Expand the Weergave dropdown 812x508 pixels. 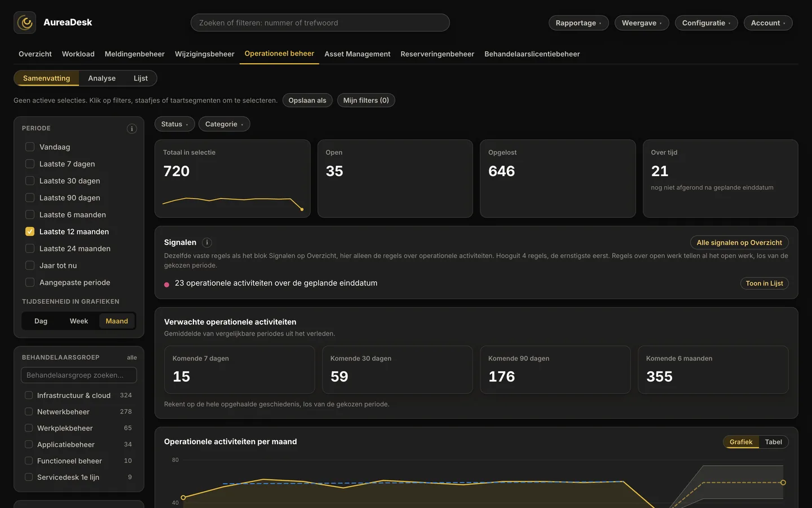[x=642, y=23]
